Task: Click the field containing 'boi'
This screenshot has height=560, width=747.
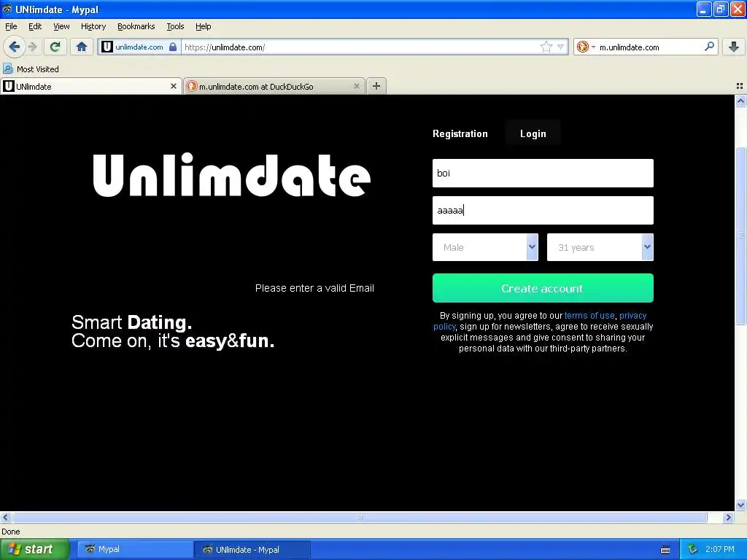Action: (x=543, y=173)
